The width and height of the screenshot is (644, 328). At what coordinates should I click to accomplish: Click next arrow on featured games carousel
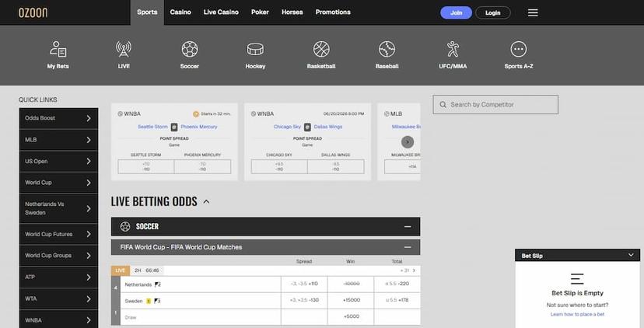(408, 142)
